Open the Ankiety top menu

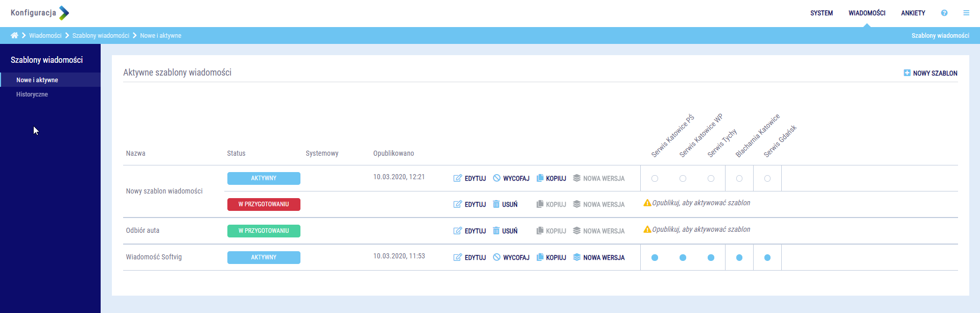click(913, 13)
